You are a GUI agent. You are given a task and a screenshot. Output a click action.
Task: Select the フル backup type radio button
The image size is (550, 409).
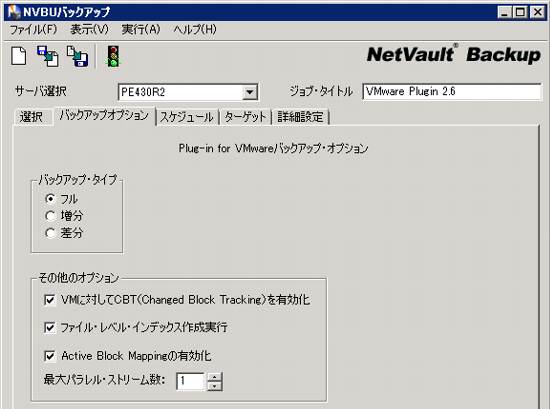point(51,199)
